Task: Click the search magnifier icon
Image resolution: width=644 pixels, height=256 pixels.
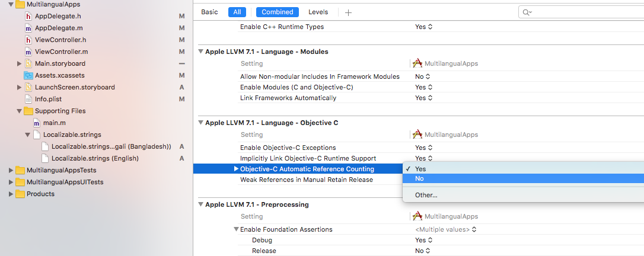Action: point(527,12)
